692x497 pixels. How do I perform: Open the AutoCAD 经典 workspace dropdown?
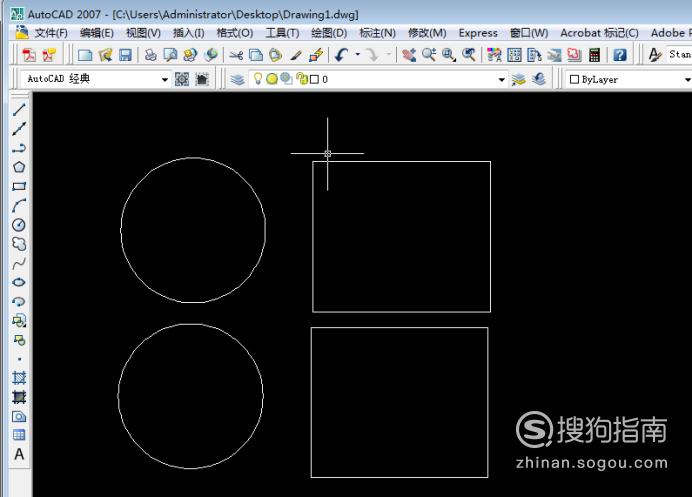click(165, 79)
